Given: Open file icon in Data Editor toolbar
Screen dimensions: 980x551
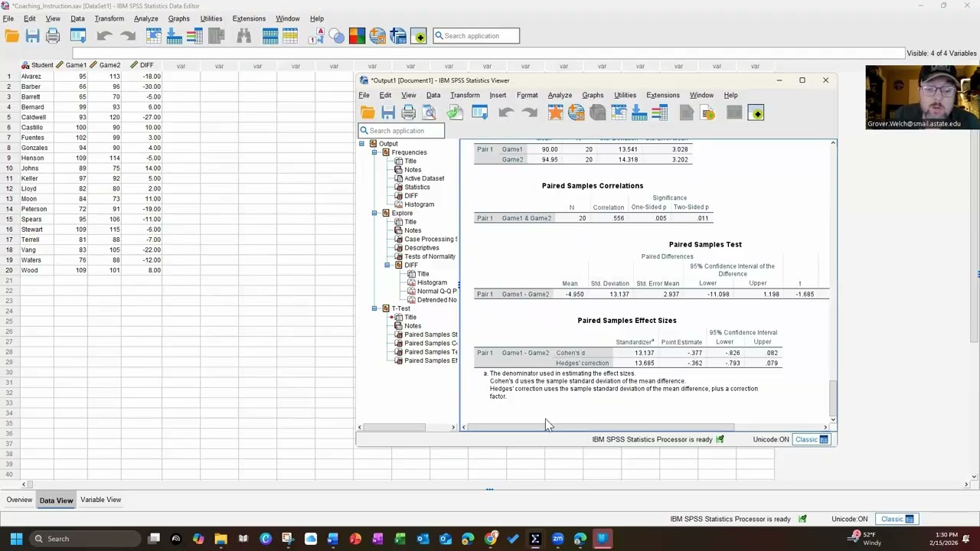Looking at the screenshot, I should pos(11,36).
